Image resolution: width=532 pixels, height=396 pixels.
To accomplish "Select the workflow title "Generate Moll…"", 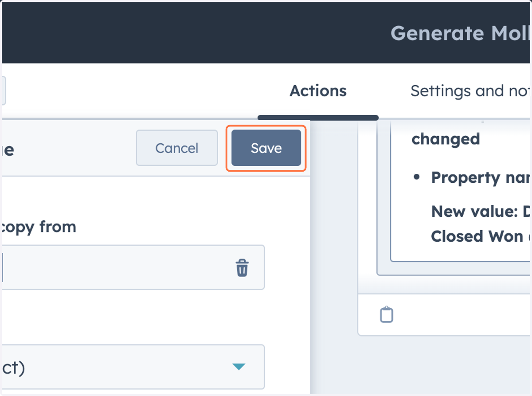I will point(461,33).
